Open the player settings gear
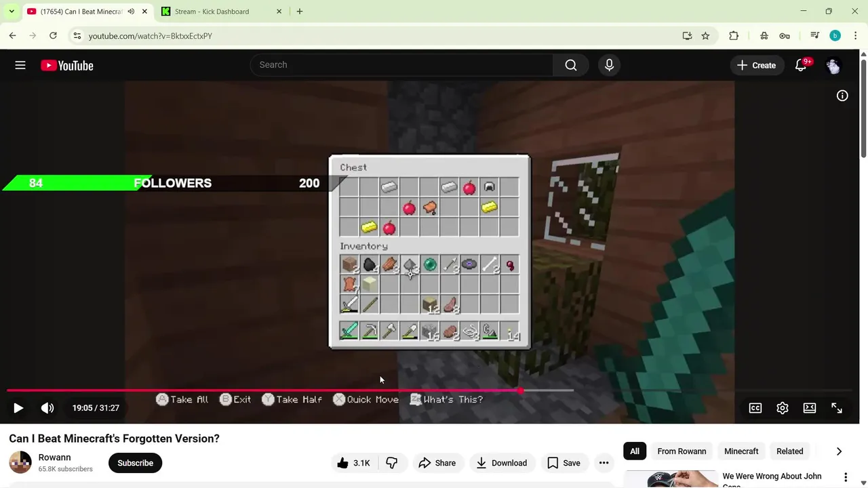 click(783, 408)
